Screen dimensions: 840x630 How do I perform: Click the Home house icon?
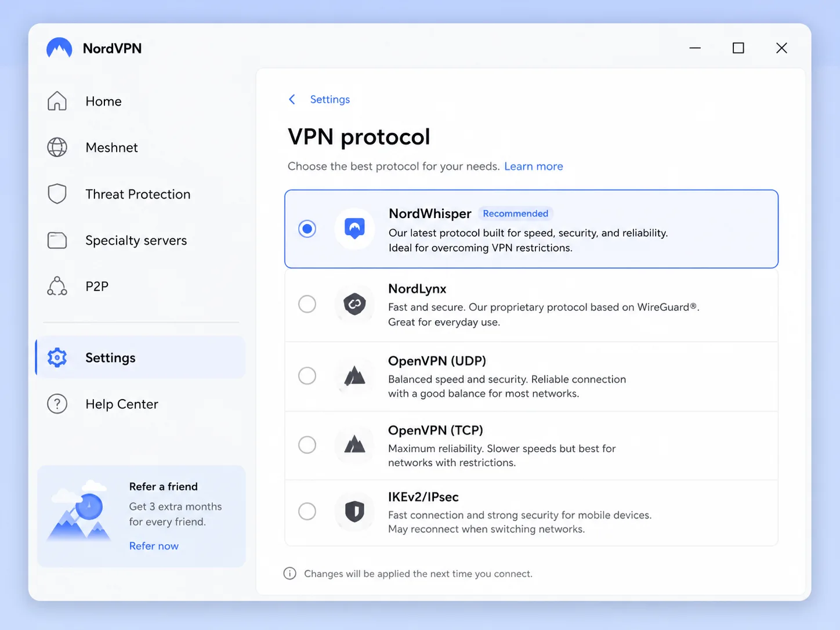(x=57, y=101)
